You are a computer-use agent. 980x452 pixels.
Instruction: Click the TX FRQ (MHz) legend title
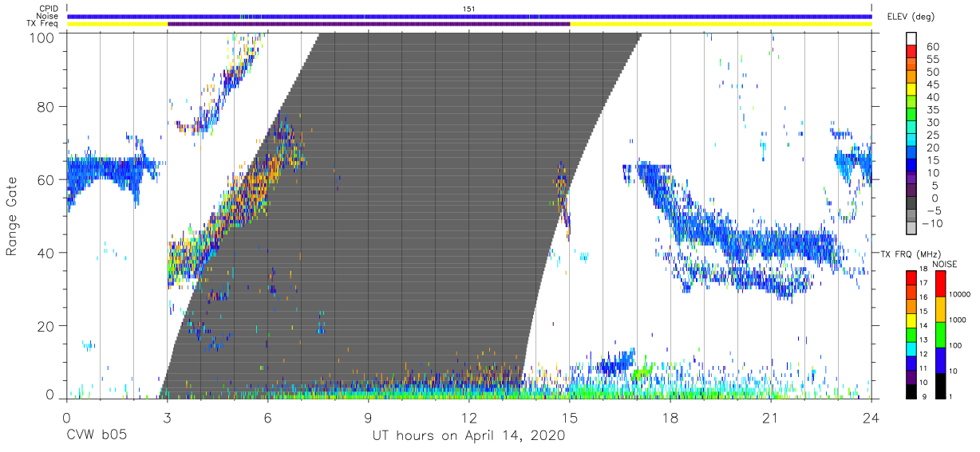(x=910, y=254)
